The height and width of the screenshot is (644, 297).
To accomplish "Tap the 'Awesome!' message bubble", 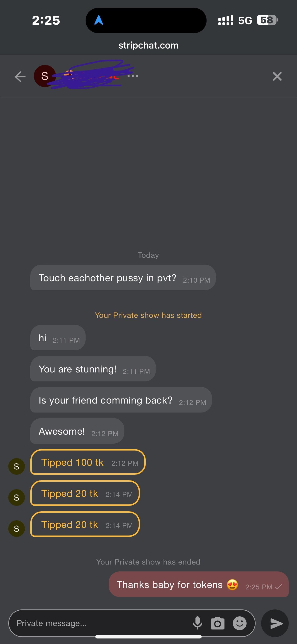I will (77, 431).
